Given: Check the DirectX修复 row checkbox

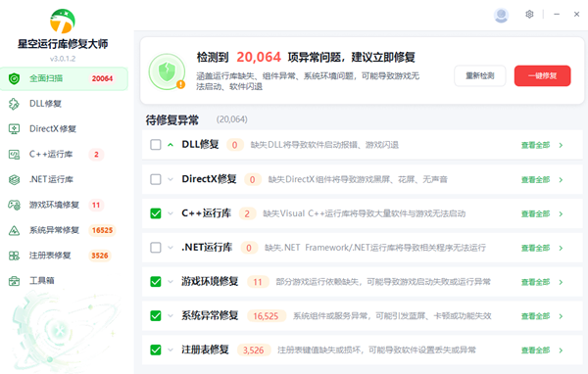Looking at the screenshot, I should 156,179.
